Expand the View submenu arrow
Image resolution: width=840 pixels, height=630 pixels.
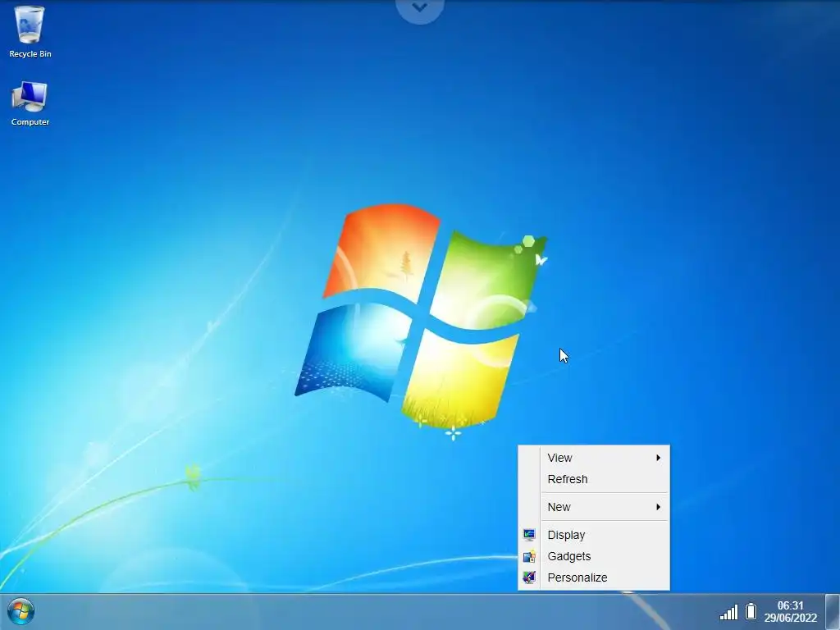coord(659,458)
